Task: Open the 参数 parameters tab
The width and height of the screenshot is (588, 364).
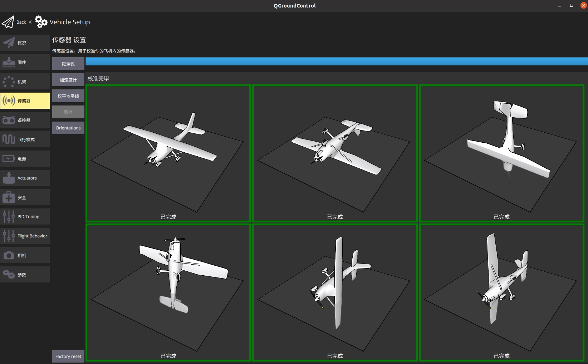Action: click(x=25, y=275)
